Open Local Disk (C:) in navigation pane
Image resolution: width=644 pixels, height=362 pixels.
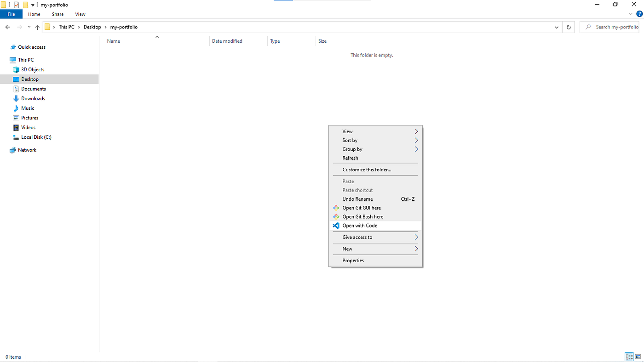click(36, 137)
